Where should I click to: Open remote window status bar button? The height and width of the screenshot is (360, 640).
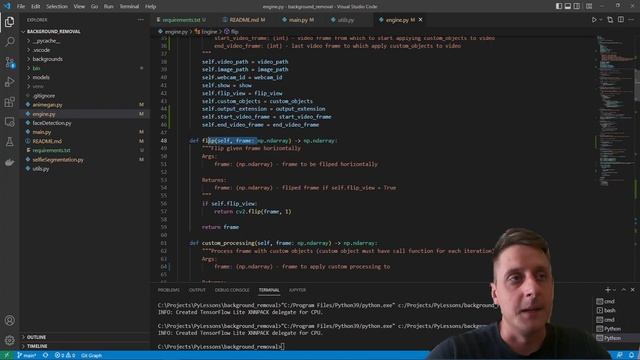[6, 356]
